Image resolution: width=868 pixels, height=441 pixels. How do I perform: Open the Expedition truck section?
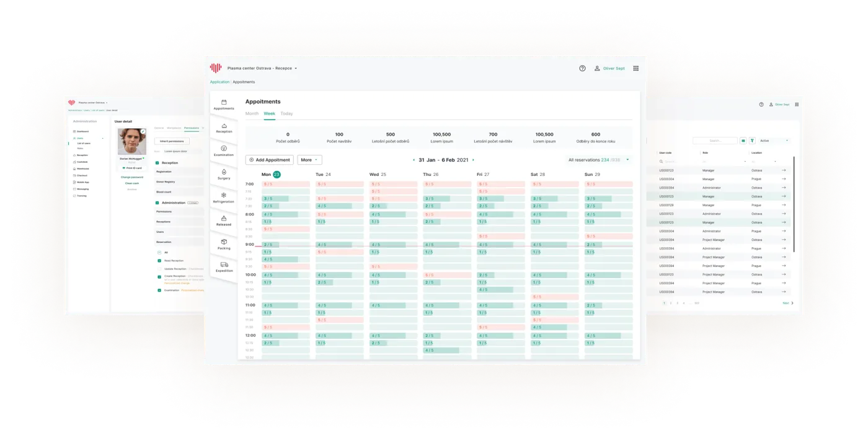[224, 267]
